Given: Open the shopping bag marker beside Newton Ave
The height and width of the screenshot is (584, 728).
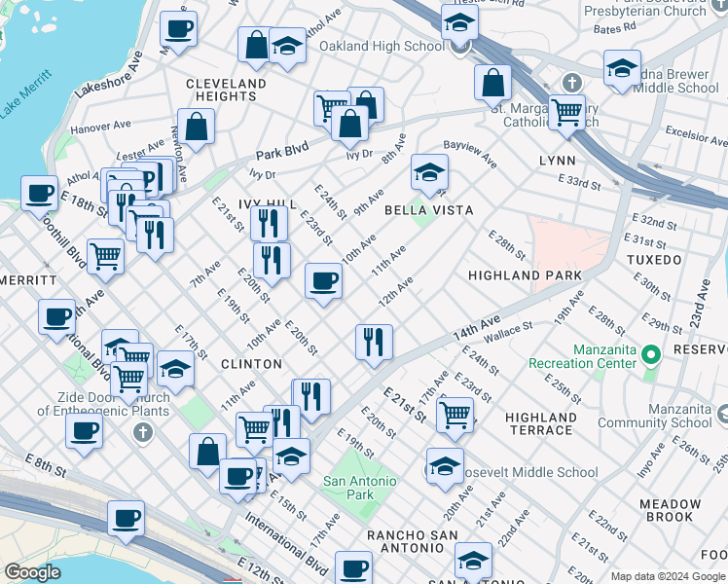Looking at the screenshot, I should coord(196,128).
